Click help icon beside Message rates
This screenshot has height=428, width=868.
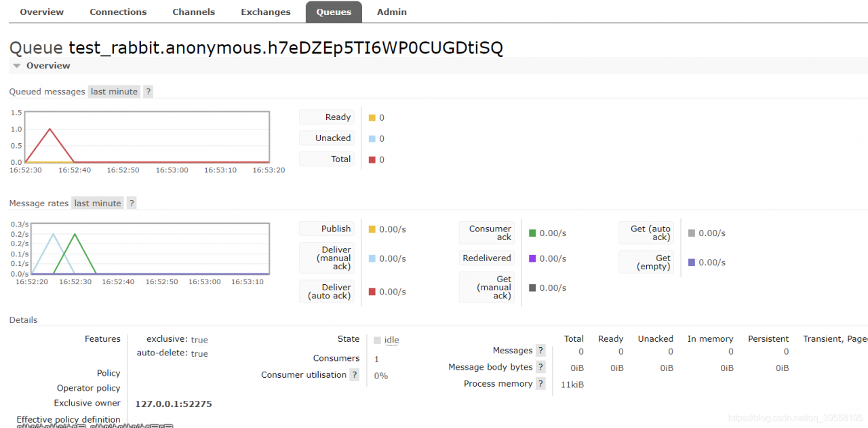(132, 203)
